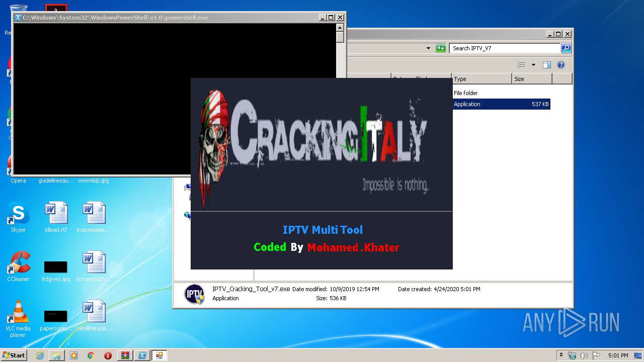Open Google Chrome from taskbar

pyautogui.click(x=91, y=355)
